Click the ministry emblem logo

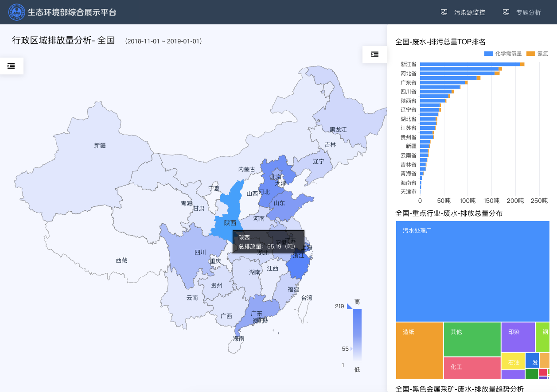tap(17, 12)
